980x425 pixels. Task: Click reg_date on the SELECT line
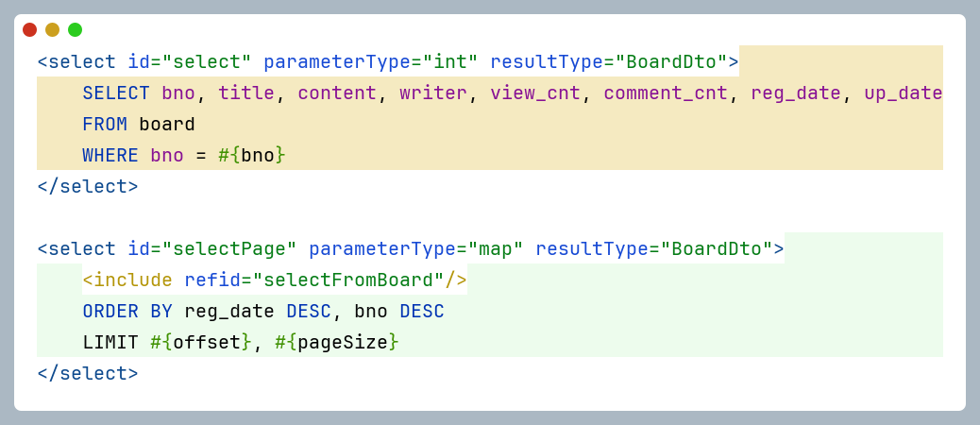(796, 93)
